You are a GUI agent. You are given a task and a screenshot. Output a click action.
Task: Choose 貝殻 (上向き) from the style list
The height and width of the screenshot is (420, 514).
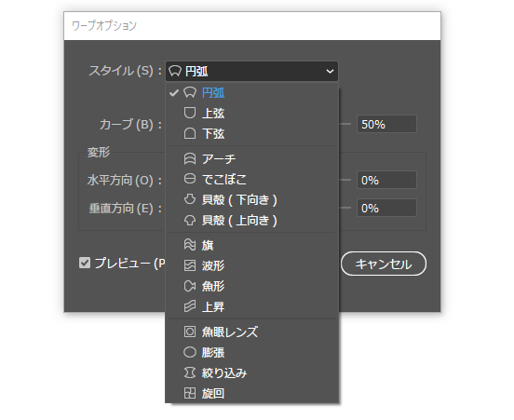point(251,221)
